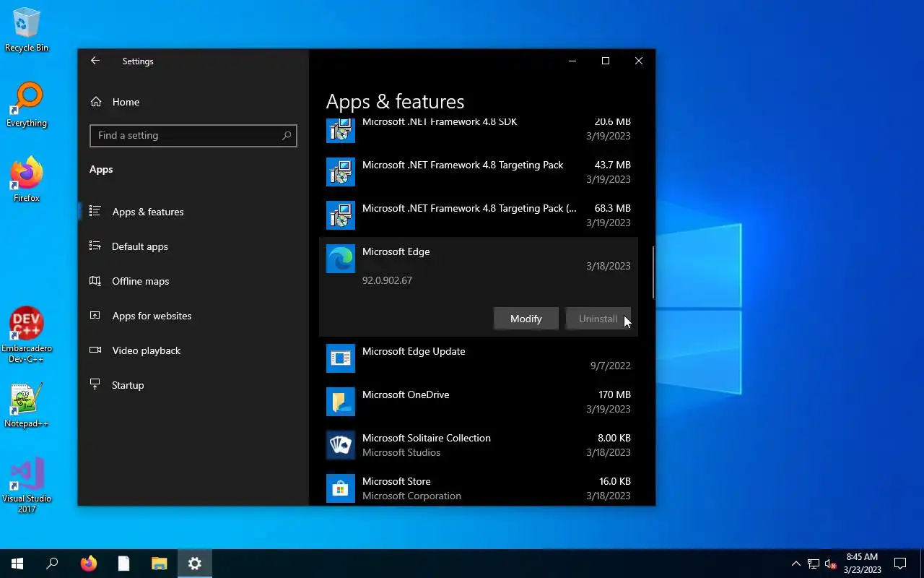The width and height of the screenshot is (924, 578).
Task: Select the Apps & features sidebar icon
Action: pos(95,212)
